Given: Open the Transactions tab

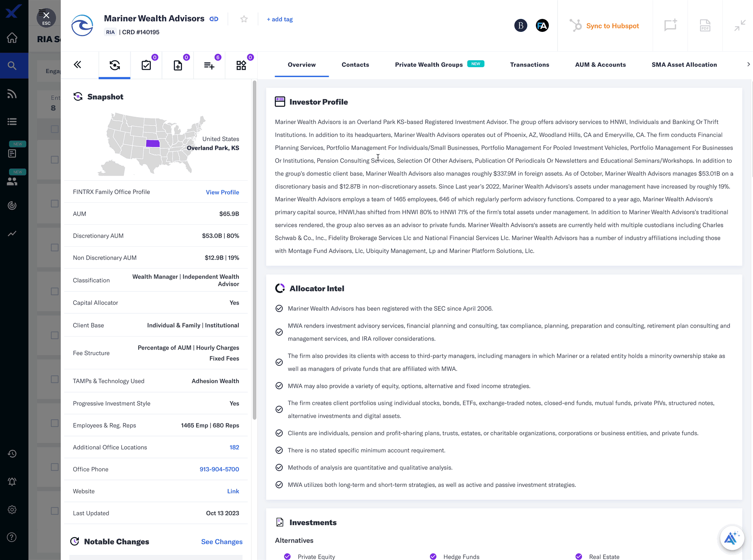Looking at the screenshot, I should coord(529,65).
